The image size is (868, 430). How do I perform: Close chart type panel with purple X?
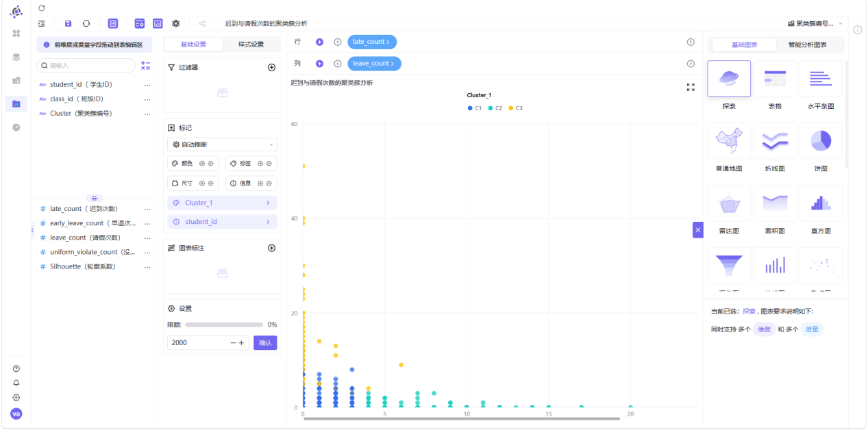click(698, 230)
